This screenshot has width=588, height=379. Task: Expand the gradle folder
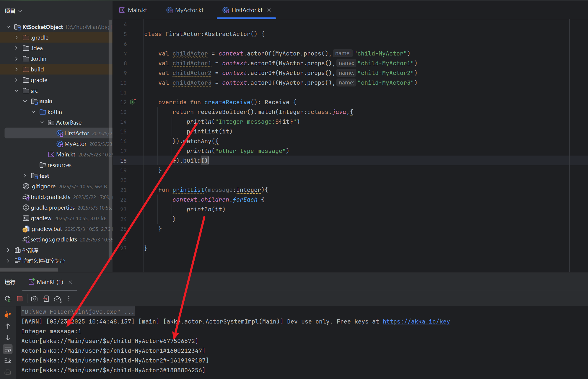pyautogui.click(x=17, y=80)
